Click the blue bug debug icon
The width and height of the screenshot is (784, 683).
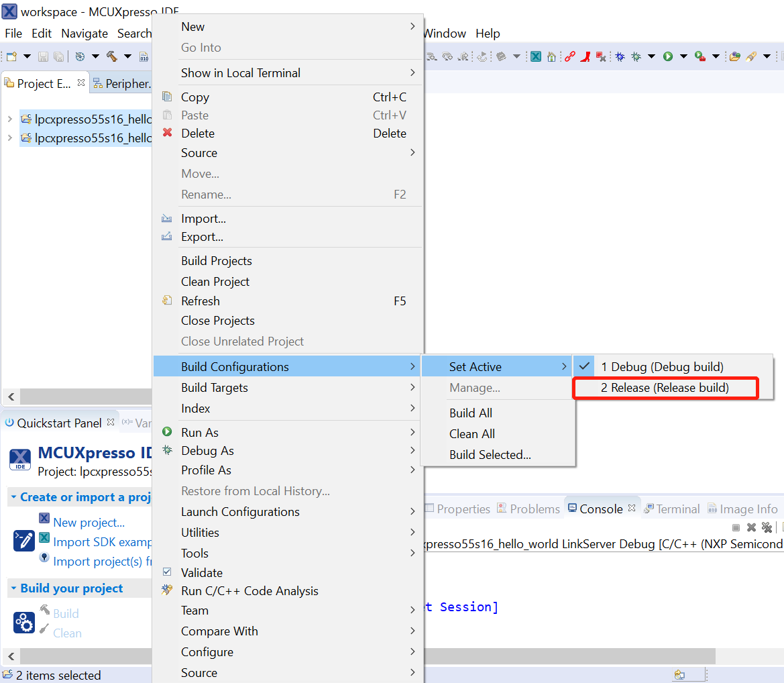click(x=620, y=57)
